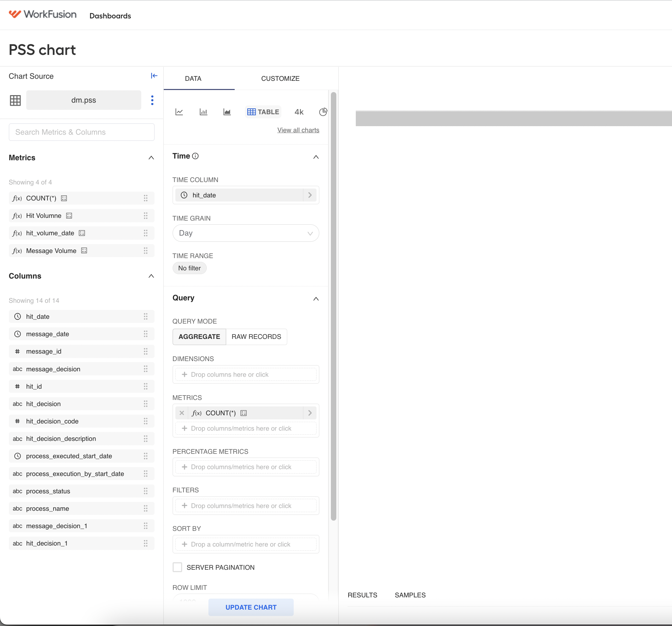Click the hash icon of hit_id column
The width and height of the screenshot is (672, 626).
point(18,386)
